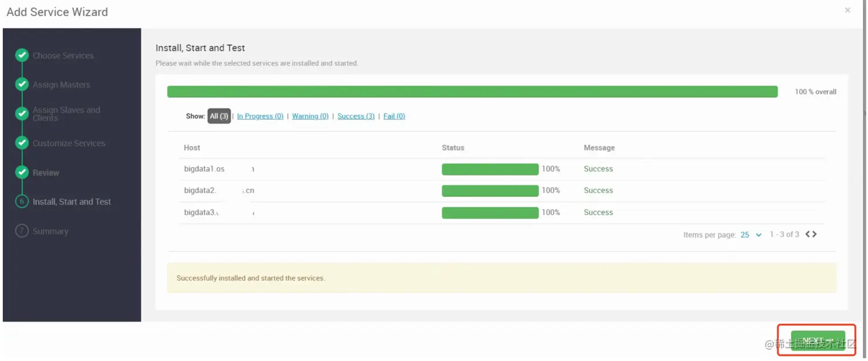Image resolution: width=868 pixels, height=361 pixels.
Task: Open Customize Services step
Action: [69, 143]
